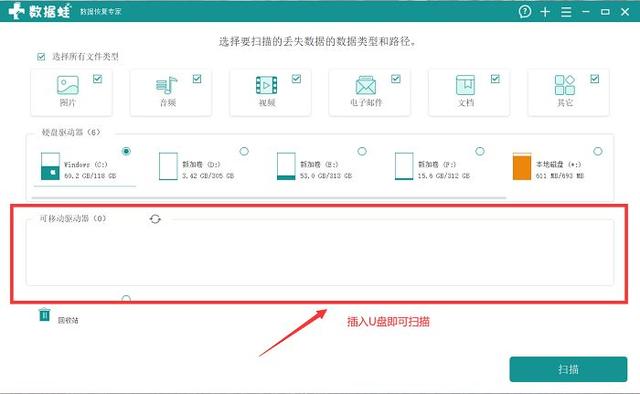Choose the 文档 (Documents) file type icon
Viewport: 640px width, 394px height.
point(465,85)
